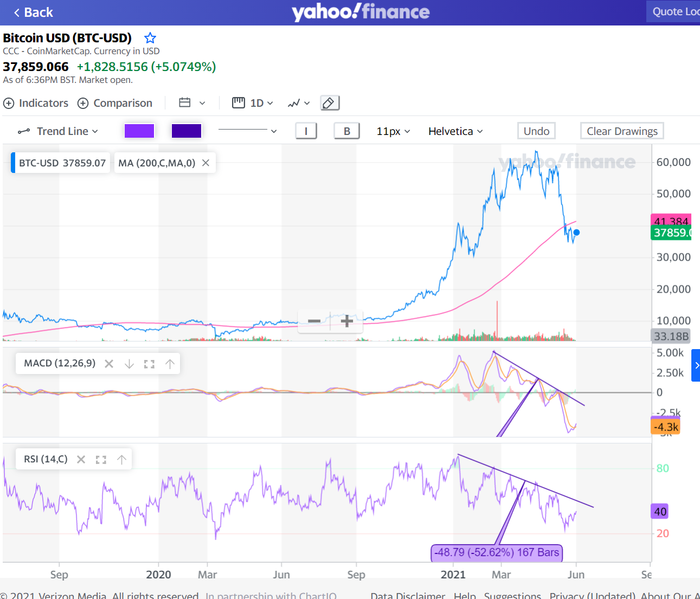Open the chart type line icon dropdown
This screenshot has height=599, width=700.
coord(299,103)
